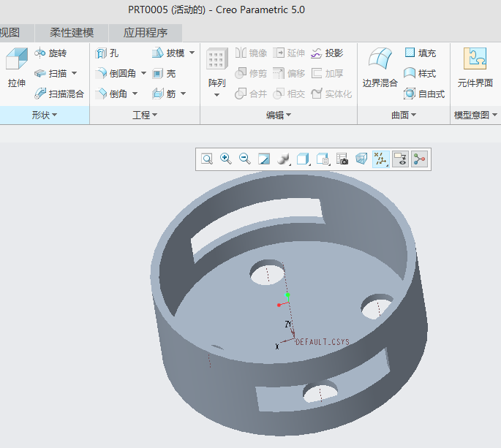The image size is (501, 448).
Task: Toggle spin center display
Action: pyautogui.click(x=419, y=159)
